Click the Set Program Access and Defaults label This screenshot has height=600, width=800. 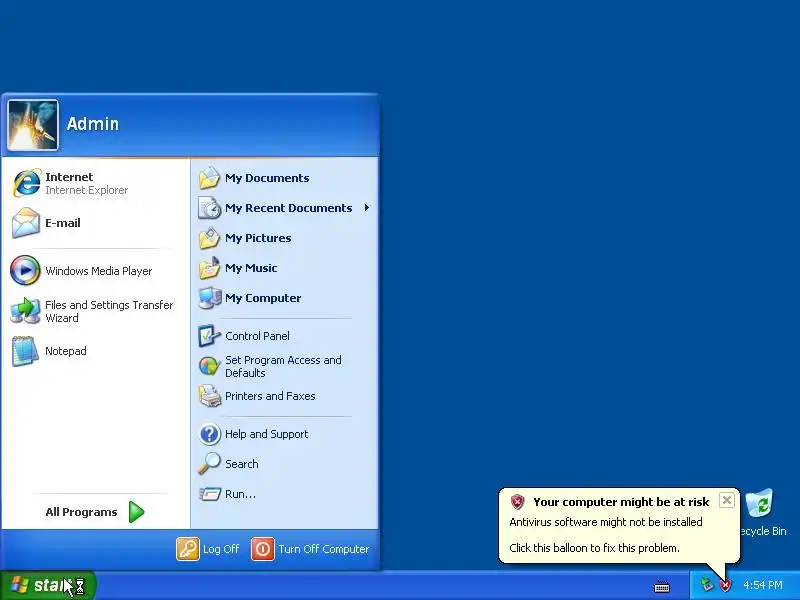283,366
